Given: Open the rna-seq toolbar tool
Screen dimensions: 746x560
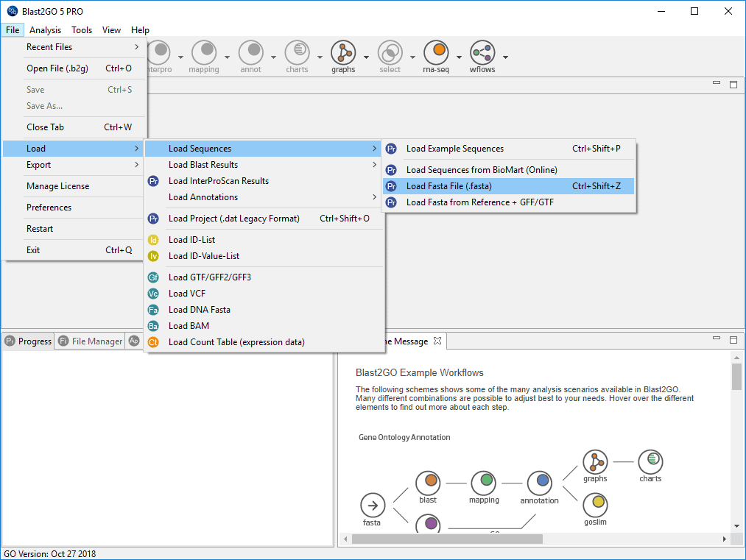Looking at the screenshot, I should click(436, 52).
